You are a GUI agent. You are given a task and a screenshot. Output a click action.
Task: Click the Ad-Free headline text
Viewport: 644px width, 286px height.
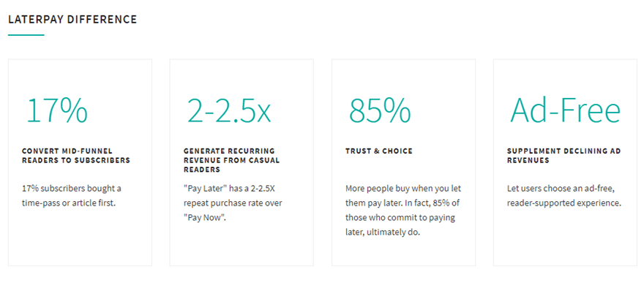point(565,110)
